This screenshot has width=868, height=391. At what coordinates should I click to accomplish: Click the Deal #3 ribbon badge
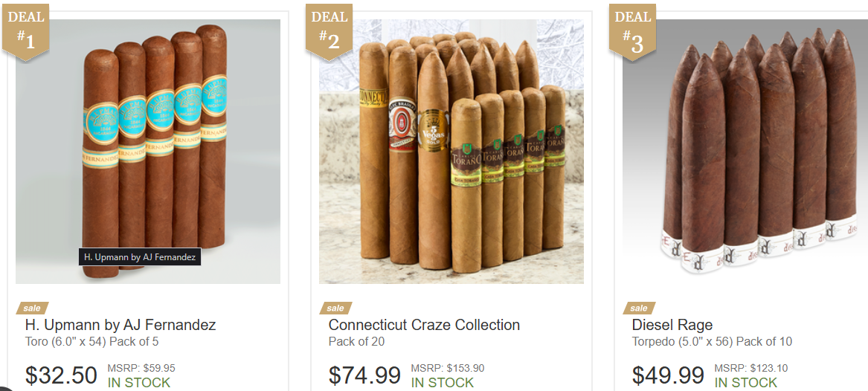[632, 31]
